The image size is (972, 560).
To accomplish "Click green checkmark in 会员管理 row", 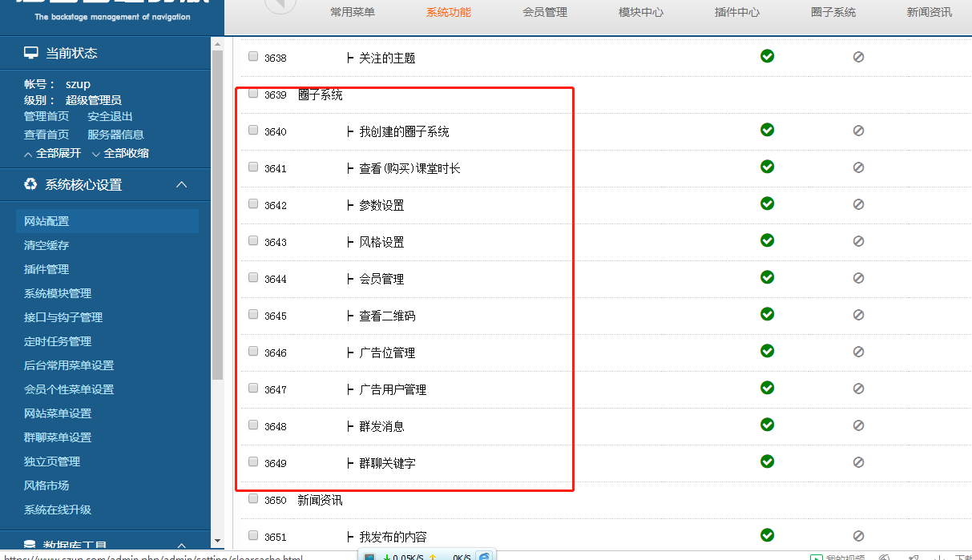I will pyautogui.click(x=767, y=277).
